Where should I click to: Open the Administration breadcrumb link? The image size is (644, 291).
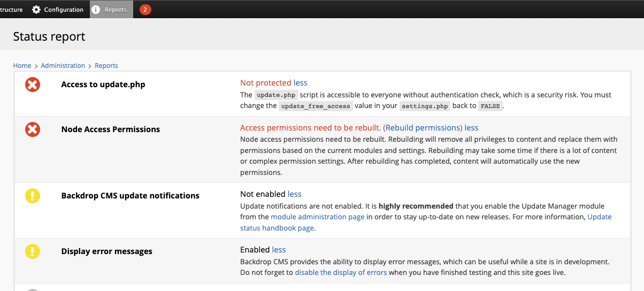click(x=63, y=66)
